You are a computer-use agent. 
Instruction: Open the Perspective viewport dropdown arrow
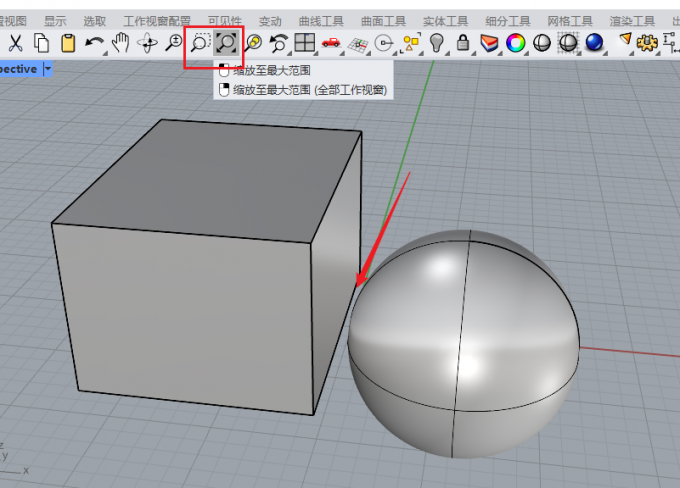pyautogui.click(x=48, y=69)
